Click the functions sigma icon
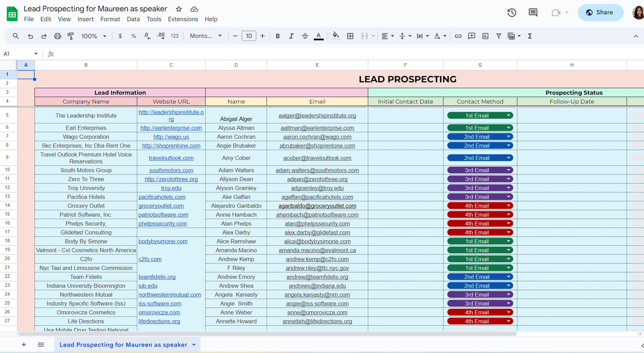This screenshot has width=644, height=353. [x=530, y=36]
